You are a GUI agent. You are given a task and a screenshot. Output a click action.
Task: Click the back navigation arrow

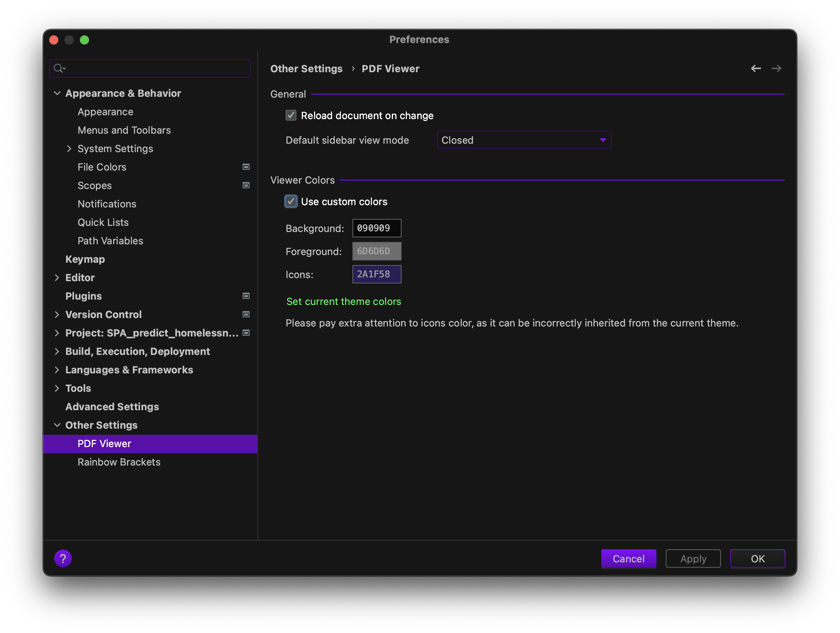[x=756, y=68]
